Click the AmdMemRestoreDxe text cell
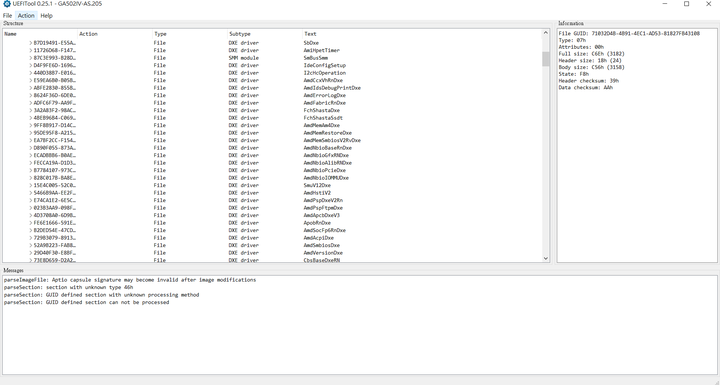 click(x=327, y=133)
